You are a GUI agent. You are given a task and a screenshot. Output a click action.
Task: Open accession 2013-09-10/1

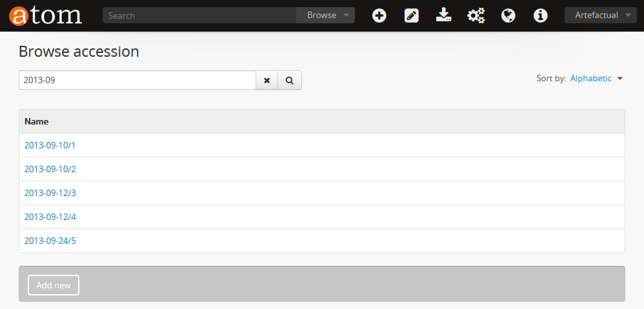click(x=50, y=145)
